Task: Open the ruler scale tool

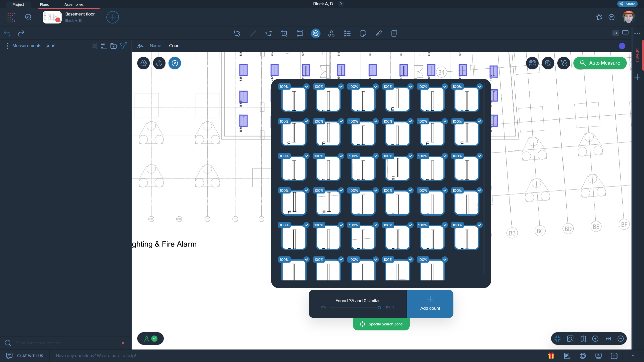Action: (379, 33)
